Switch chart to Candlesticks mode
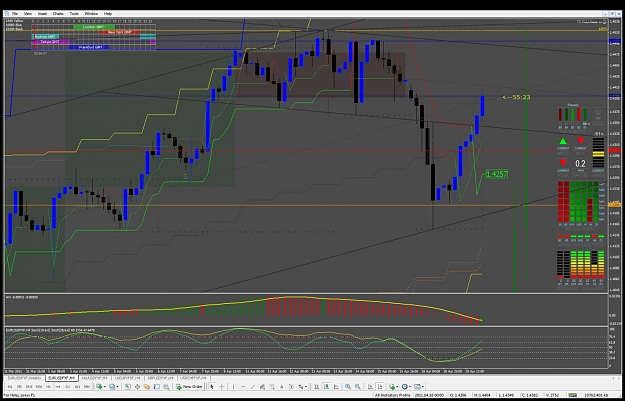Viewport: 625px width, 401px height. point(326,387)
